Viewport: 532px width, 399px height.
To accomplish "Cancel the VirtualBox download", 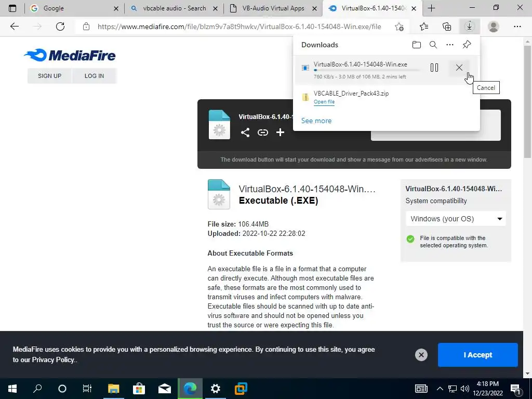I will click(459, 68).
